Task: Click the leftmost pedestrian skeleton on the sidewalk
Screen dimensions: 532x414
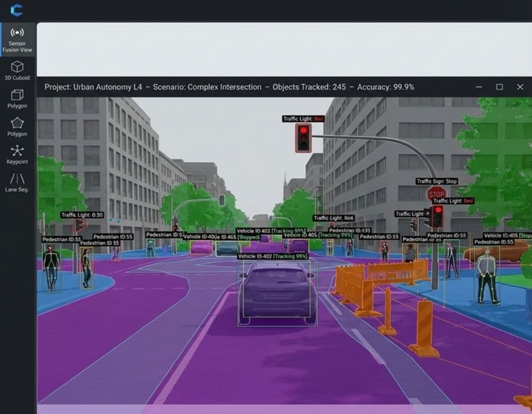Action: (51, 268)
